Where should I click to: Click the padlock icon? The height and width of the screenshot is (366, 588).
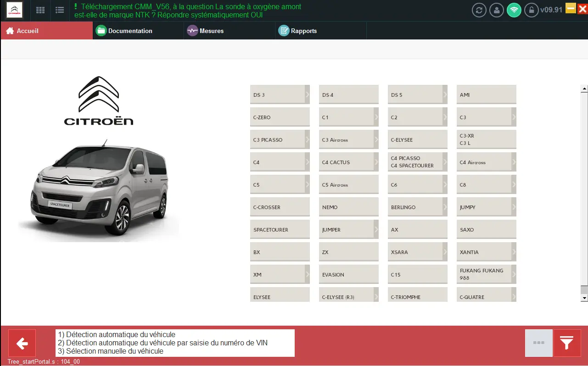pos(531,10)
